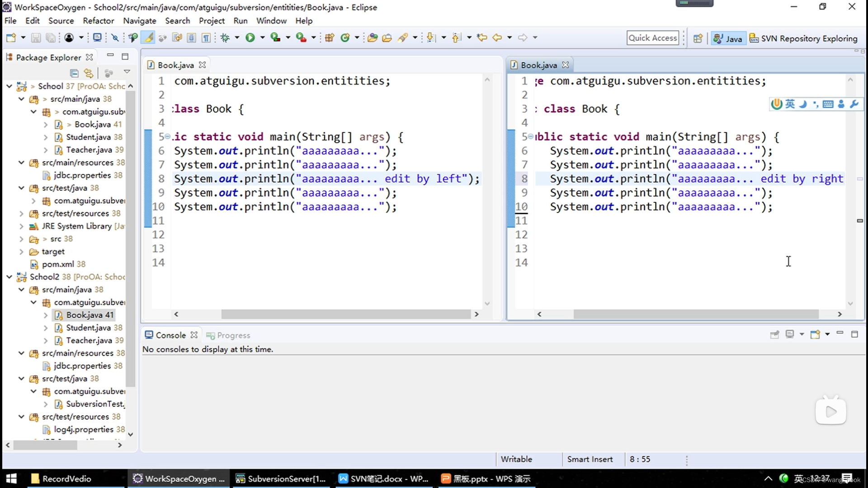This screenshot has height=488, width=868.
Task: Open the Run configurations dropdown arrow
Action: coord(262,38)
